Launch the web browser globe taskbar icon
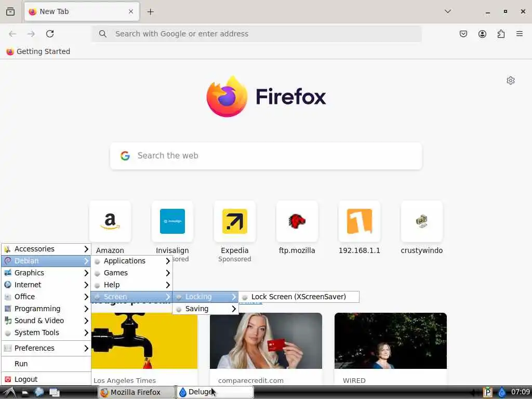 [39, 393]
